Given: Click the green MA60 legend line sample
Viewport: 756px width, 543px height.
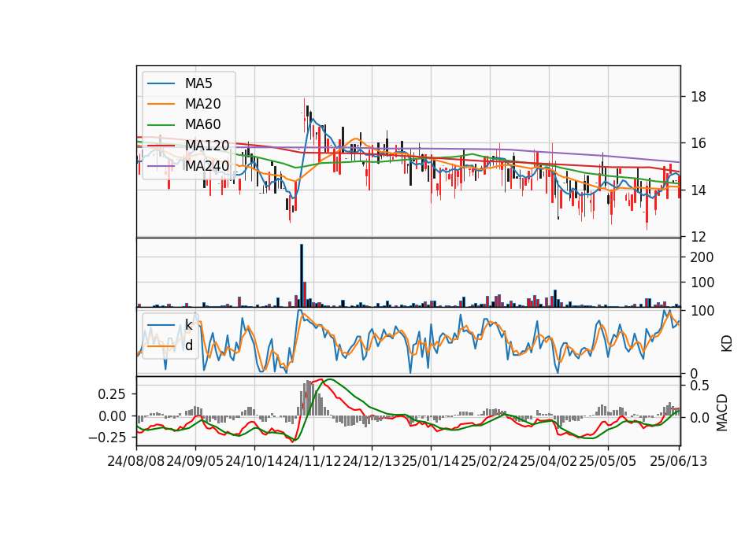Looking at the screenshot, I should pyautogui.click(x=161, y=124).
